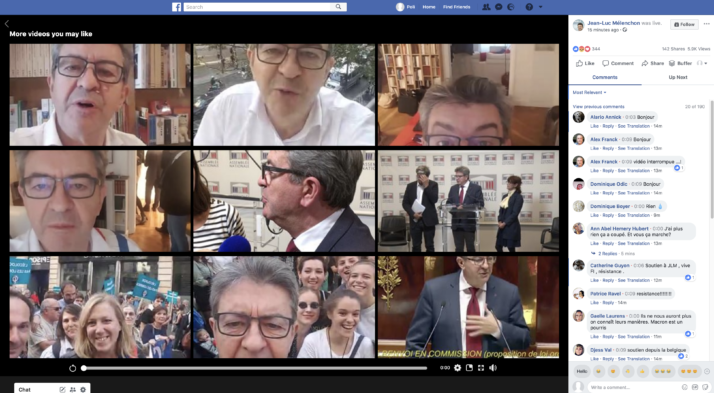Expand the account dropdown arrow in top bar
The height and width of the screenshot is (393, 714).
541,7
